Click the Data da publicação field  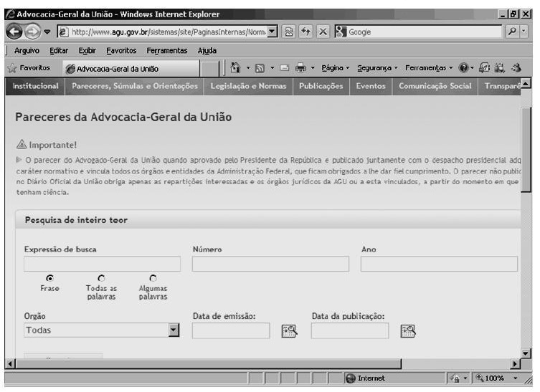coord(350,330)
